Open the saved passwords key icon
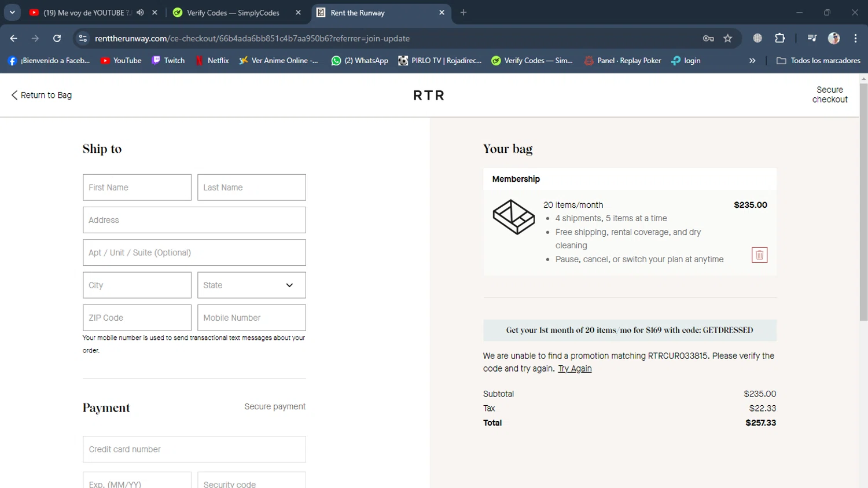Screen dimensions: 868x488 pos(708,38)
